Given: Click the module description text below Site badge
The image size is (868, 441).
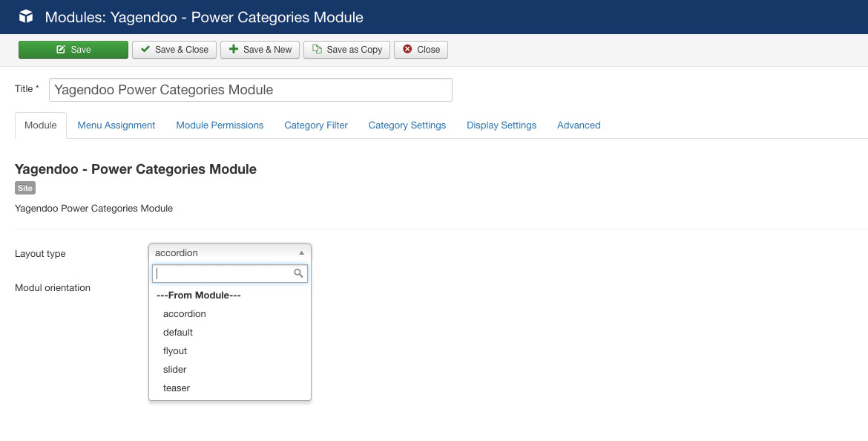Looking at the screenshot, I should pyautogui.click(x=93, y=209).
